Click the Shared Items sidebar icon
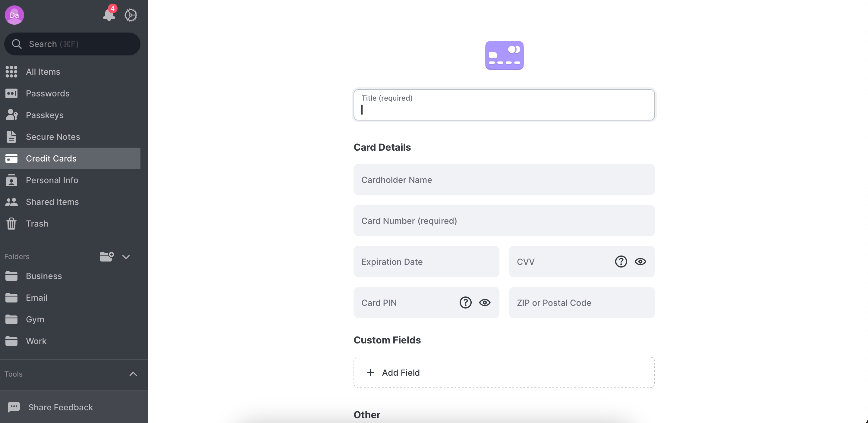The height and width of the screenshot is (423, 868). pos(12,202)
